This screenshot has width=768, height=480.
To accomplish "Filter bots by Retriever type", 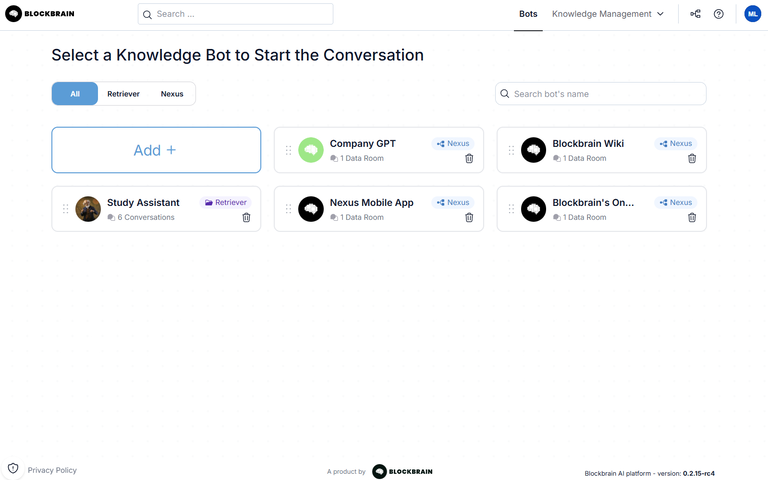I will pyautogui.click(x=123, y=94).
